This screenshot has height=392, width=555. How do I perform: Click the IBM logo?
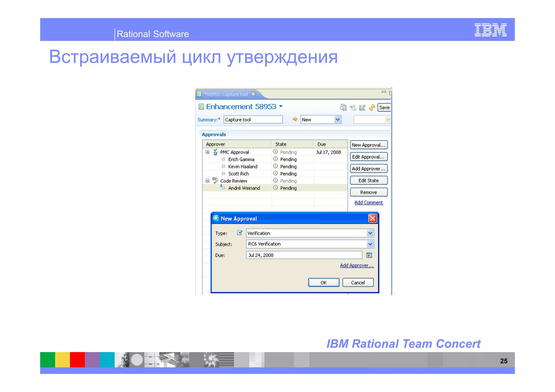pyautogui.click(x=491, y=30)
